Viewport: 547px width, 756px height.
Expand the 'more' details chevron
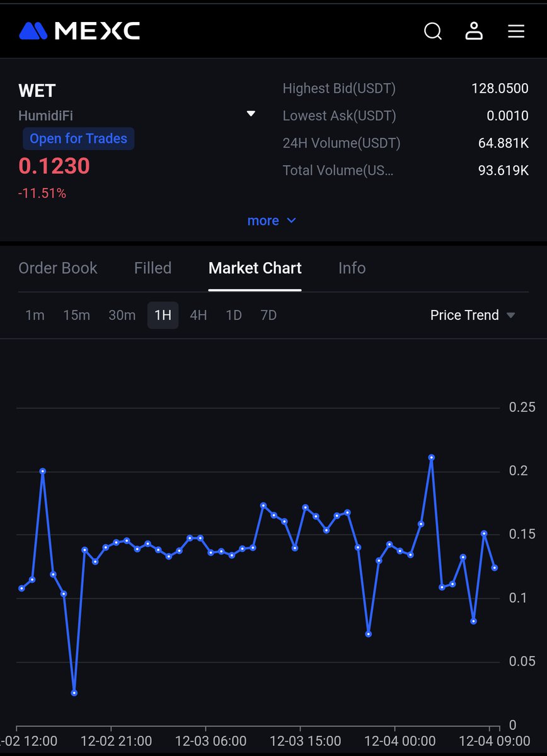(x=291, y=220)
